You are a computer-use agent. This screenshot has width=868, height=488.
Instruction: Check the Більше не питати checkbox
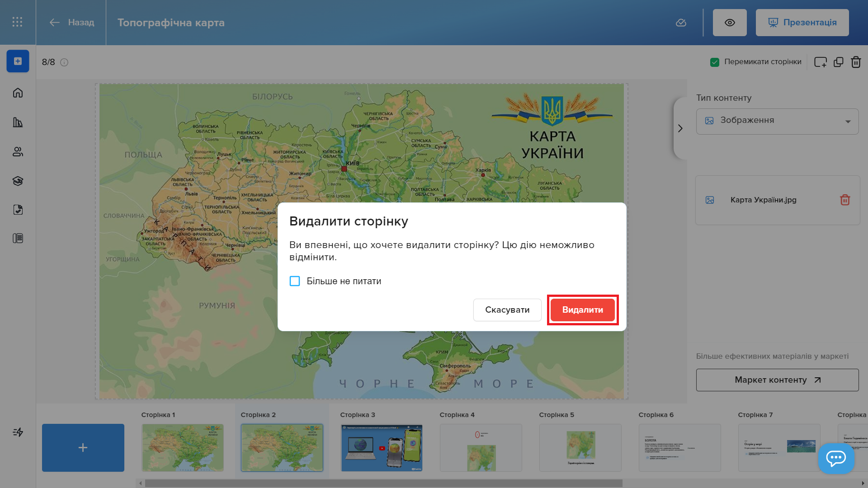[x=295, y=281]
